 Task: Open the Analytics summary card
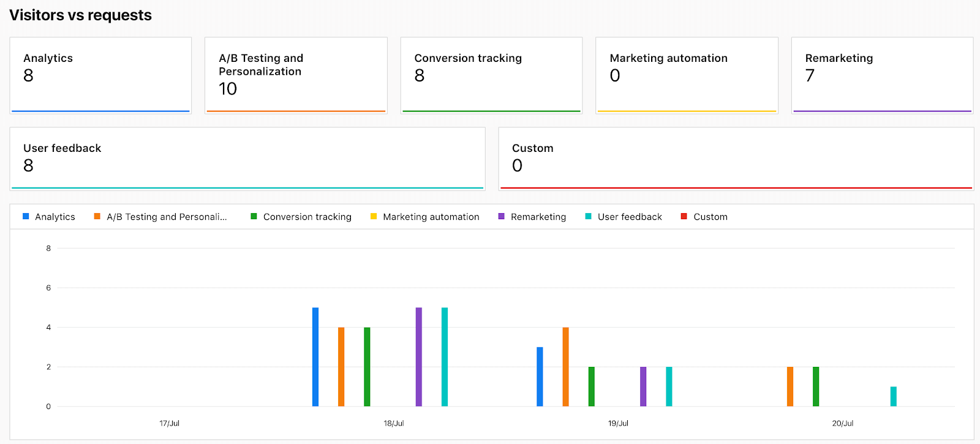click(x=100, y=75)
